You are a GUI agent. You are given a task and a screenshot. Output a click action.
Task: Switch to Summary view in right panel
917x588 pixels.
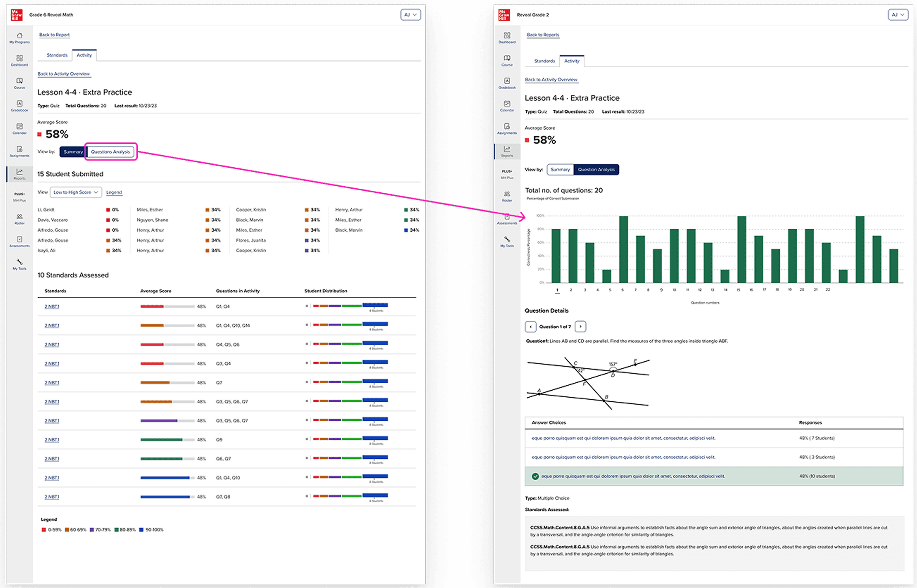(560, 169)
